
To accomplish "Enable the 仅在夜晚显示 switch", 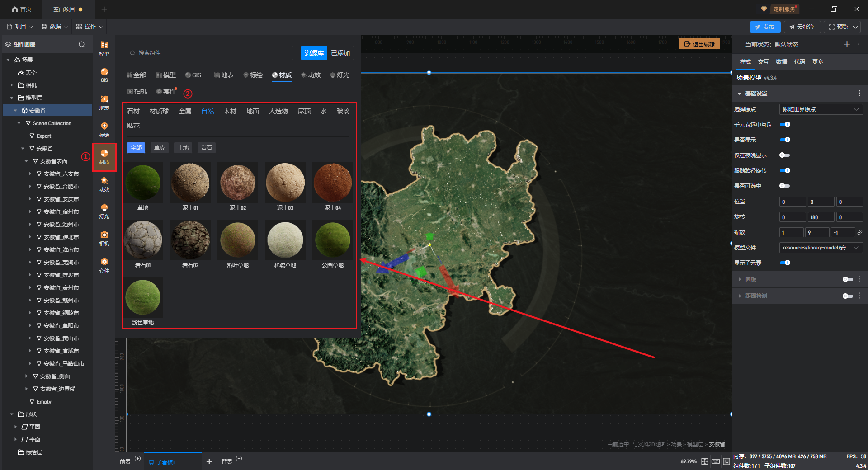I will click(x=785, y=155).
